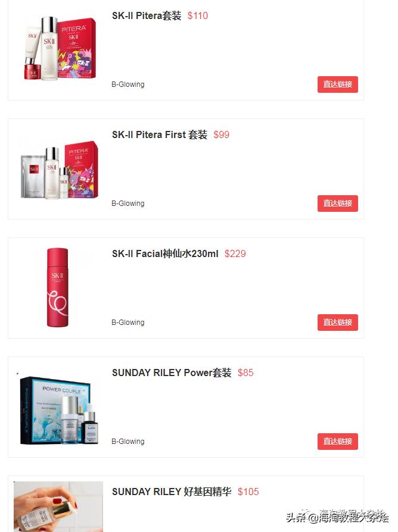The width and height of the screenshot is (398, 532).
Task: Open the SK-II Pitera套装 product image
Action: point(60,49)
